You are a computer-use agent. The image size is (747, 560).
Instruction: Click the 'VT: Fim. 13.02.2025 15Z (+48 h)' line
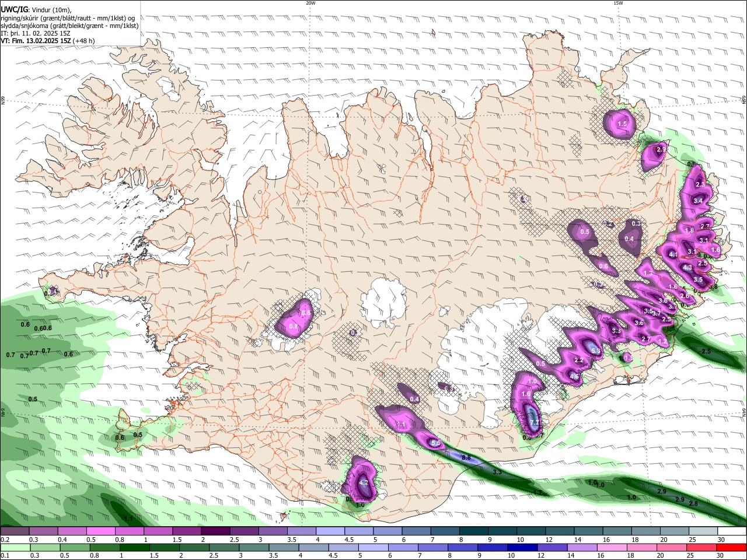pyautogui.click(x=48, y=41)
